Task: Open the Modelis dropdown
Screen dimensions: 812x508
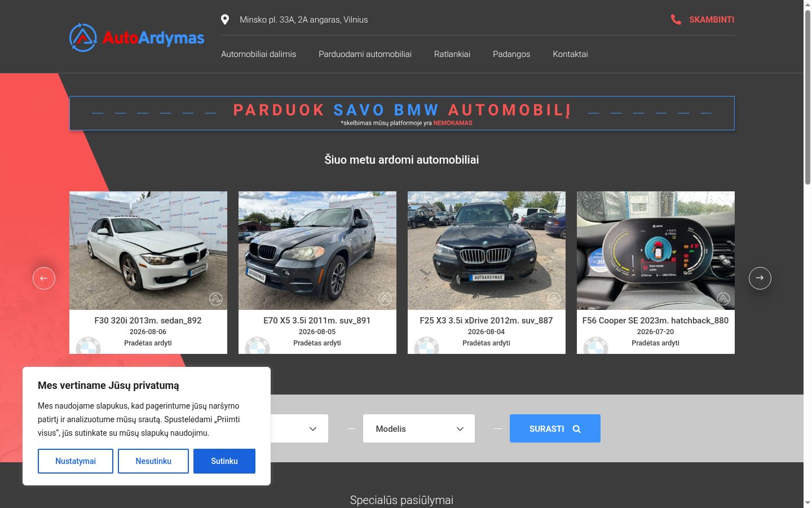Action: [x=419, y=428]
